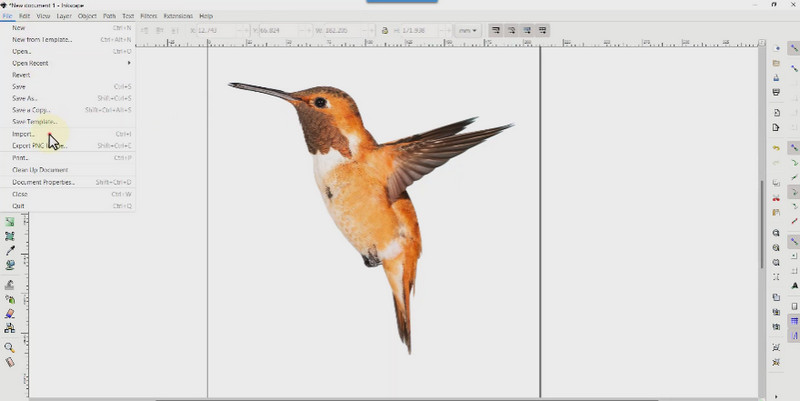Select the Mesh gradient tool
Image resolution: width=800 pixels, height=401 pixels.
pyautogui.click(x=10, y=237)
